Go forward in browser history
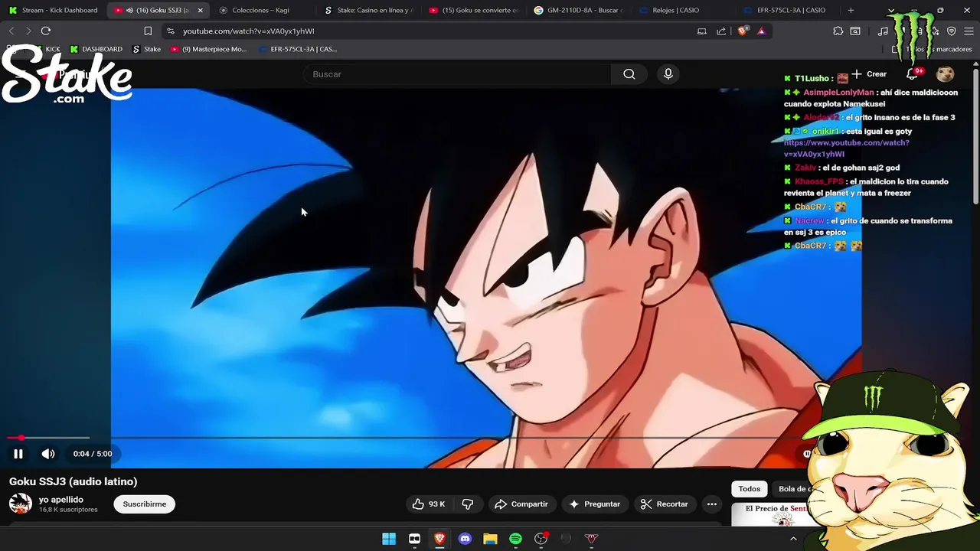This screenshot has height=551, width=980. [x=28, y=31]
